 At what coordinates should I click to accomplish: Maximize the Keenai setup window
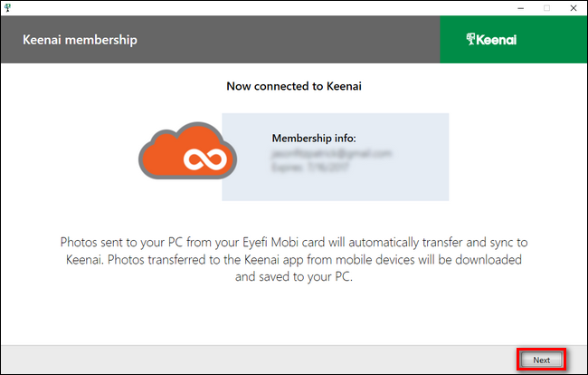[546, 7]
